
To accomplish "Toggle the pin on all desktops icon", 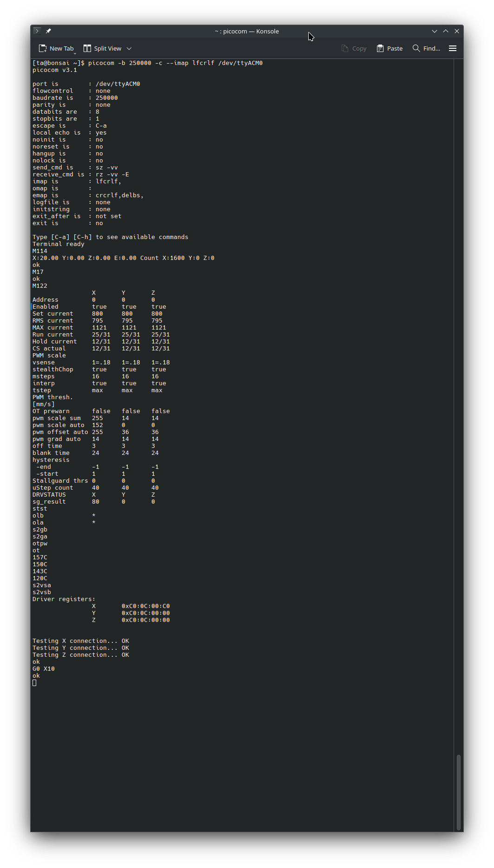I will [x=48, y=31].
